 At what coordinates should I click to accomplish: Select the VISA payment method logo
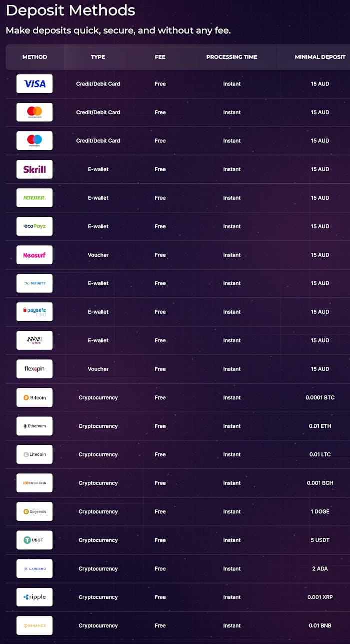click(34, 84)
